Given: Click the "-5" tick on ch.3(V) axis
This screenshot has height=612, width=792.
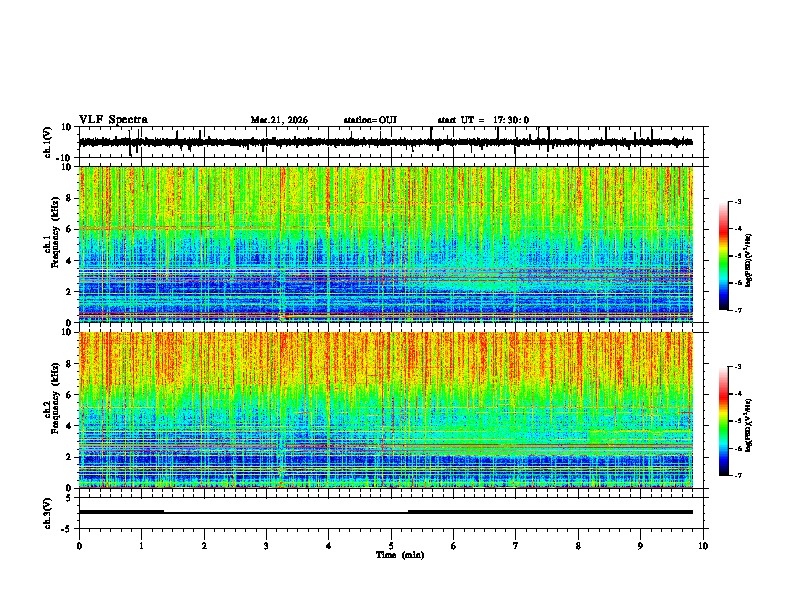Looking at the screenshot, I should [x=67, y=529].
